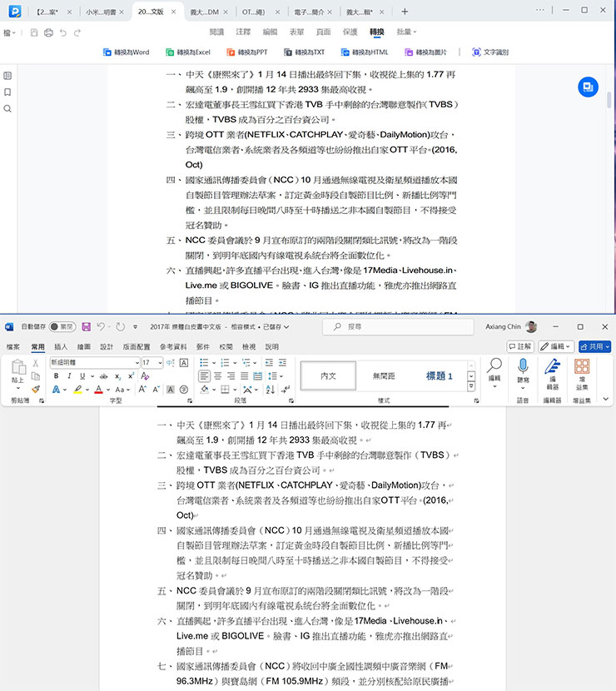Click Convert to Excel button

coord(188,52)
